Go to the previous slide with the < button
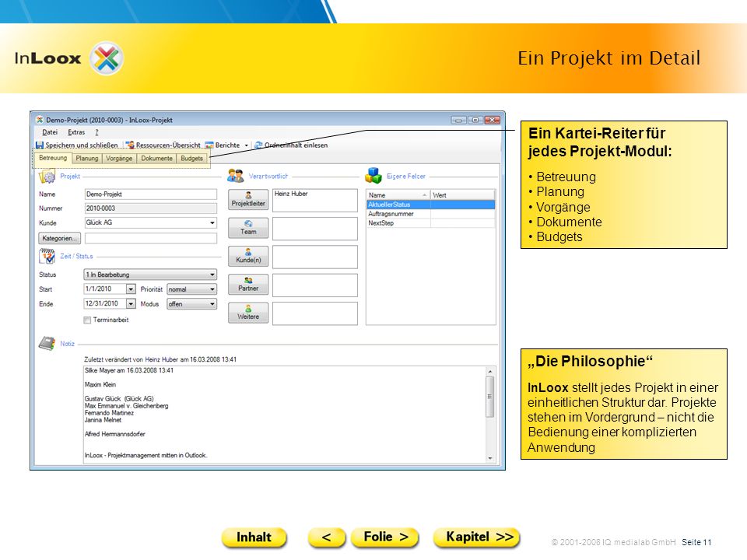The image size is (747, 560). (326, 537)
